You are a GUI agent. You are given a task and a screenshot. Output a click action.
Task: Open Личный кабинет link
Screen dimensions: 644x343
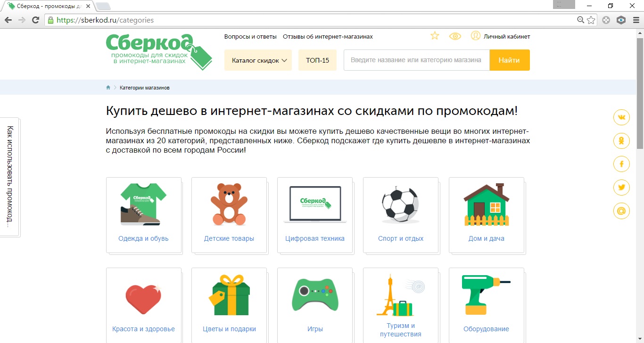tap(507, 36)
